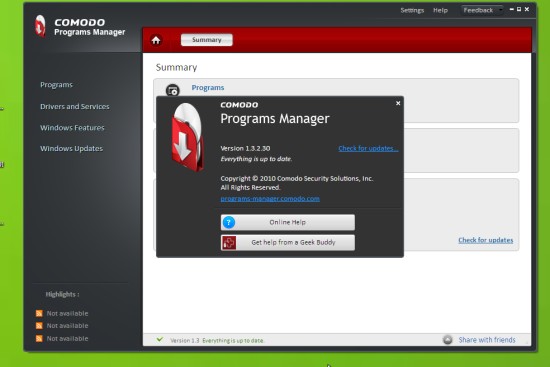This screenshot has height=367, width=550.
Task: Click the Share with friends round icon
Action: pos(448,340)
